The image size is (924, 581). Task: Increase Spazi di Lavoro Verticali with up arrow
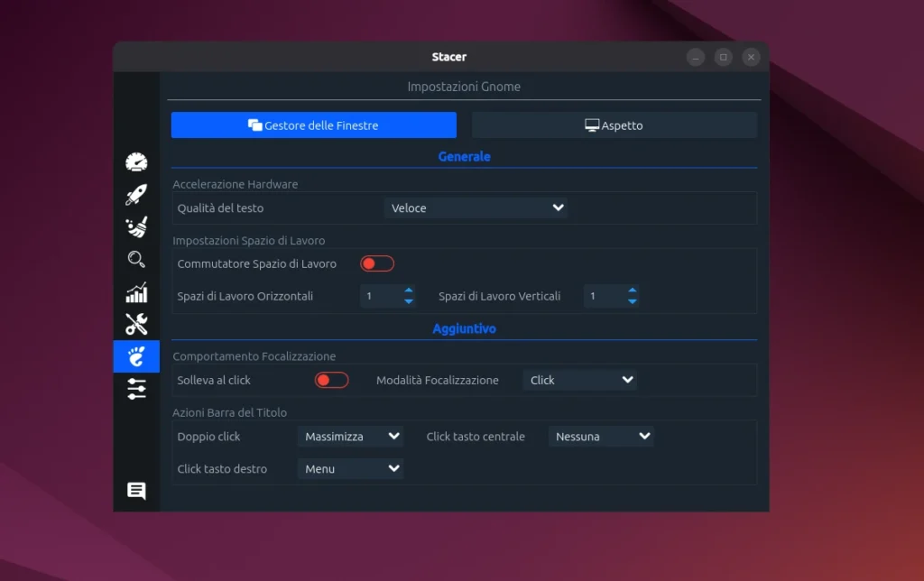[632, 291]
